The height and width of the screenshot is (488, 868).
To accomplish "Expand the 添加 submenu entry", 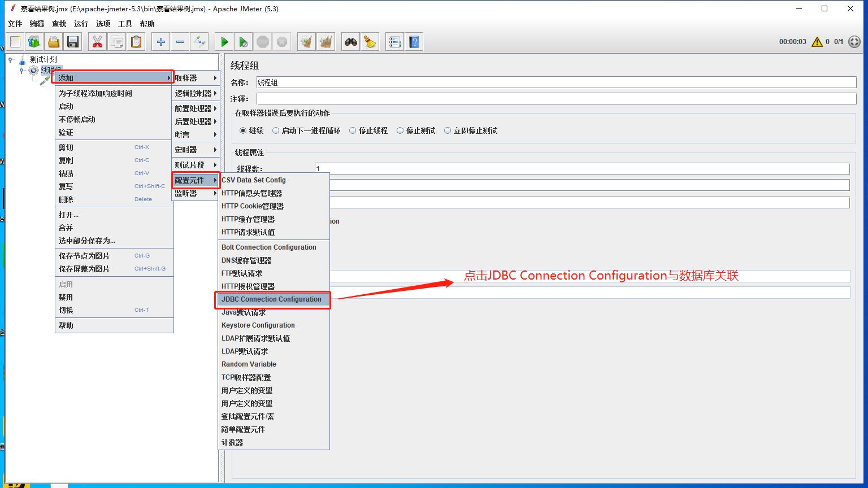I will (114, 78).
